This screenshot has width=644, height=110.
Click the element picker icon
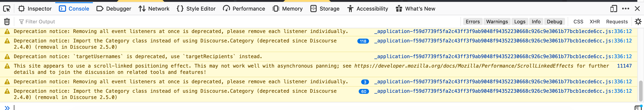7,9
